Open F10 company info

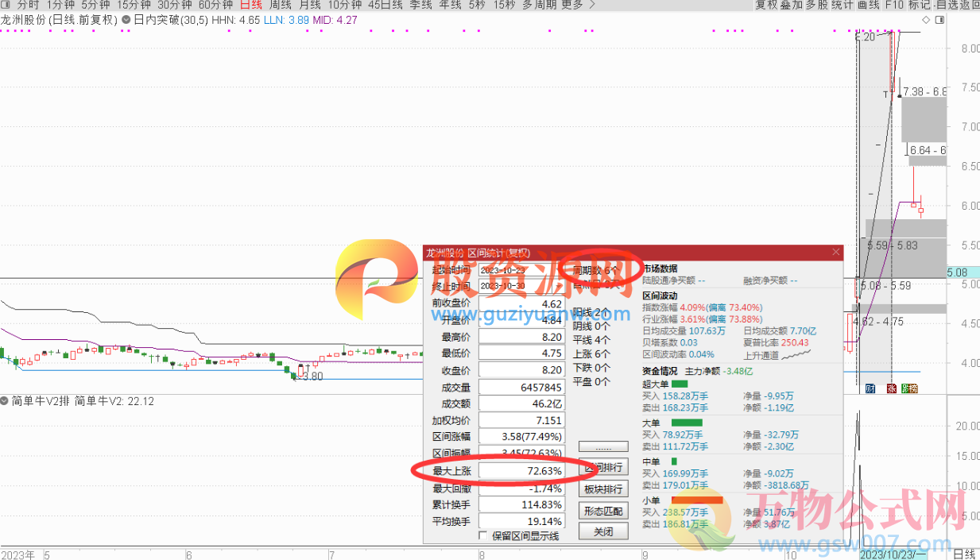pyautogui.click(x=894, y=5)
